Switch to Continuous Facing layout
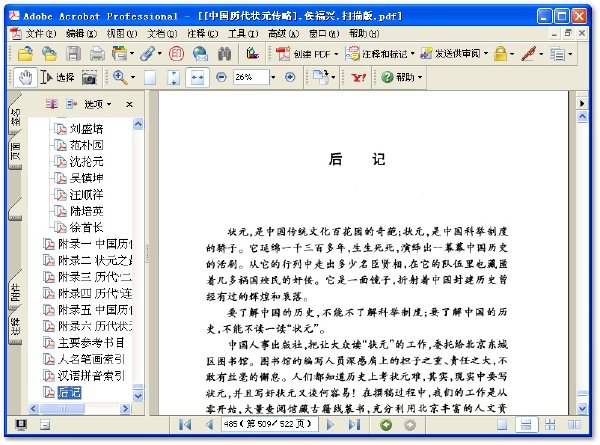Image resolution: width=600 pixels, height=445 pixels. pos(550,425)
